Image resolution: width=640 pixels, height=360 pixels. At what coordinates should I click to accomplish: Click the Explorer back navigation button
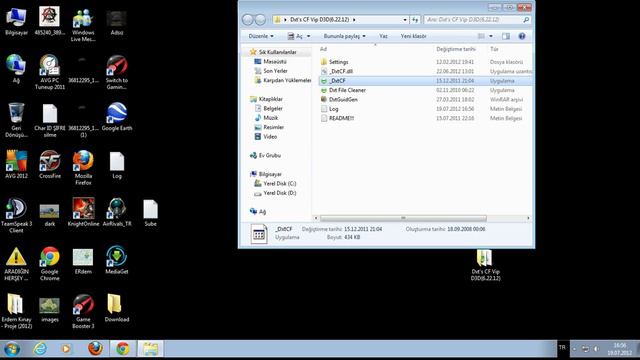[x=248, y=20]
